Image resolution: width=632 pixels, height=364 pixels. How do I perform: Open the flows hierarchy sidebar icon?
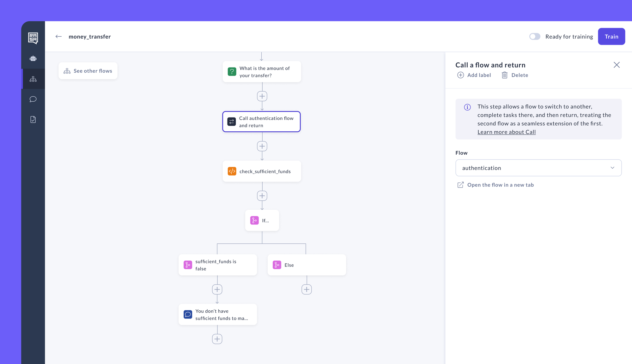tap(33, 79)
